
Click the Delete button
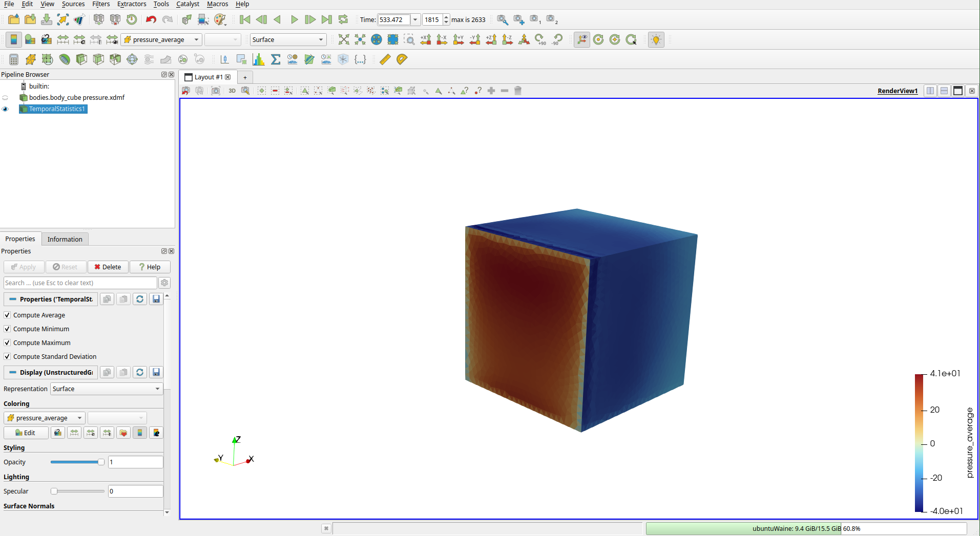[x=108, y=267]
